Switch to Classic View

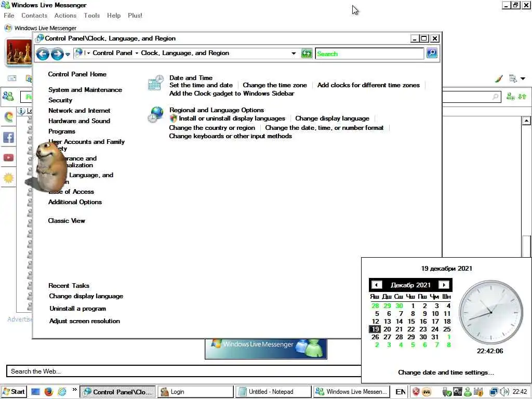66,220
